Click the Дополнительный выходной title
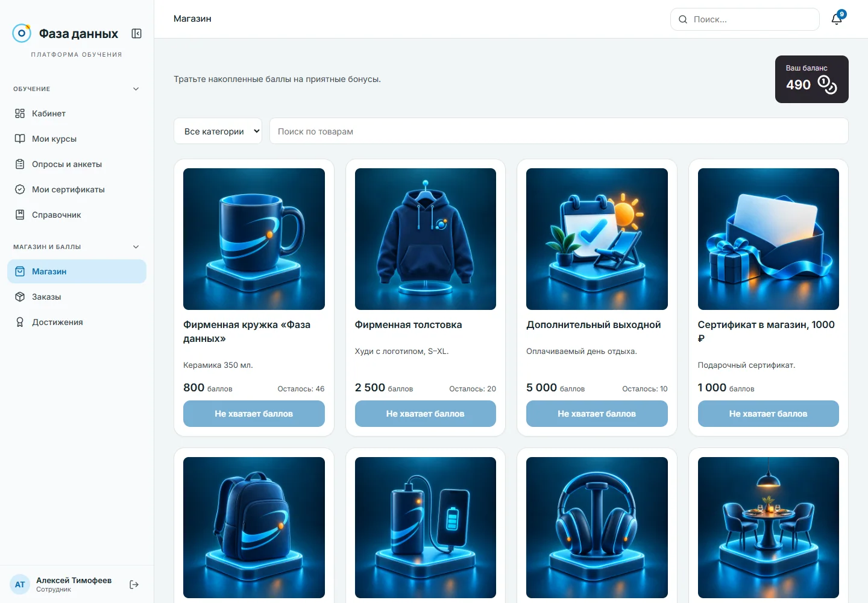This screenshot has height=603, width=868. (x=594, y=324)
